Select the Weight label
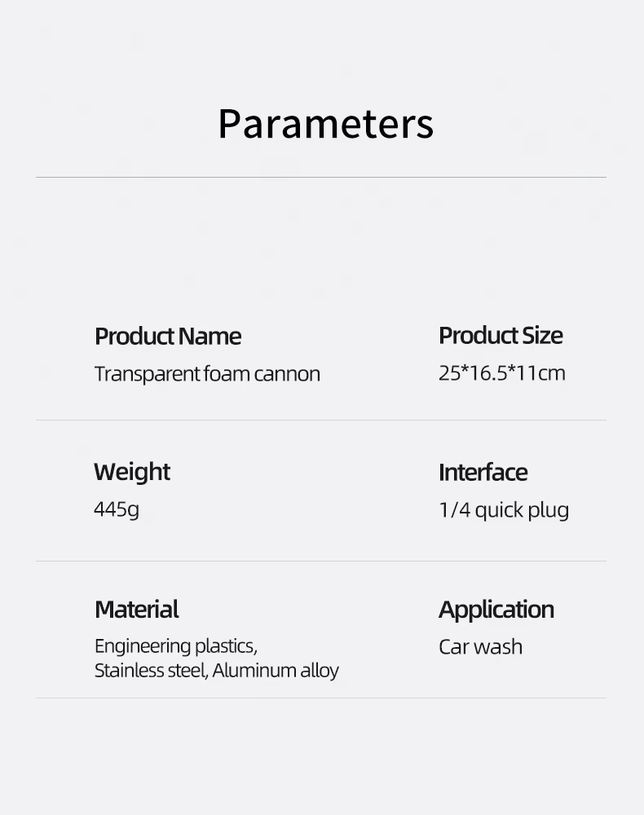644x815 pixels. [132, 473]
